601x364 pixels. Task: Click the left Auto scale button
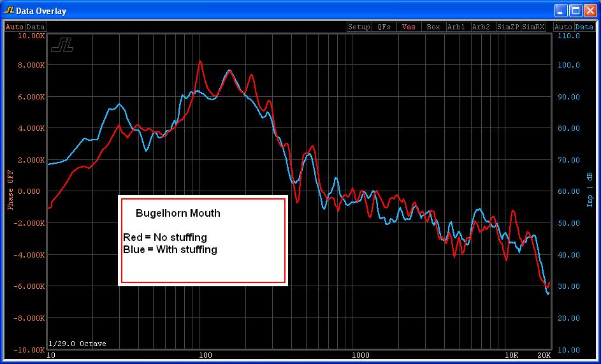(x=15, y=27)
